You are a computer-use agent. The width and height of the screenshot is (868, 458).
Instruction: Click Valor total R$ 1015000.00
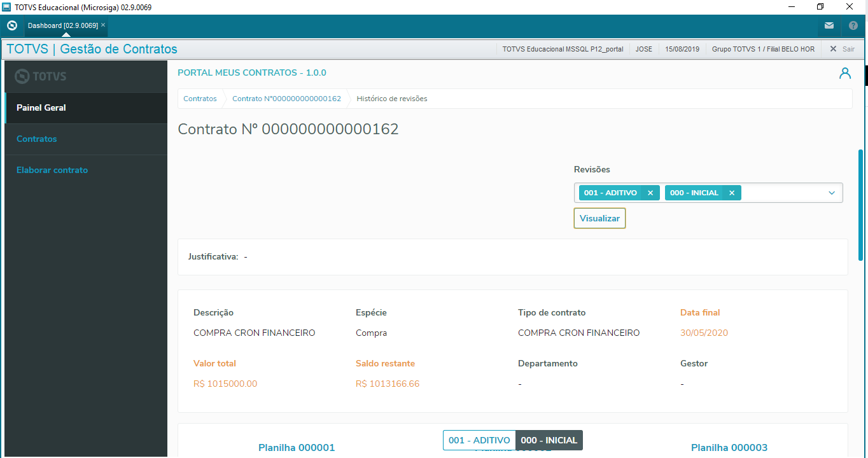225,384
